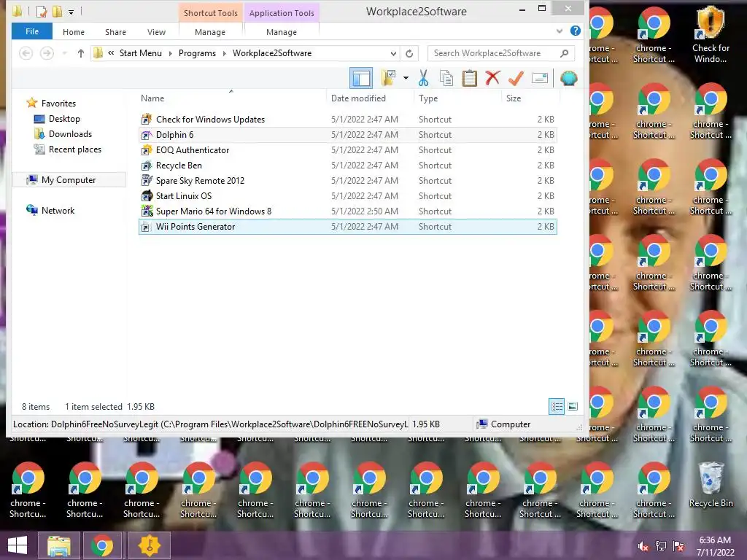Image resolution: width=747 pixels, height=560 pixels.
Task: Sort files by Name column
Action: (152, 98)
